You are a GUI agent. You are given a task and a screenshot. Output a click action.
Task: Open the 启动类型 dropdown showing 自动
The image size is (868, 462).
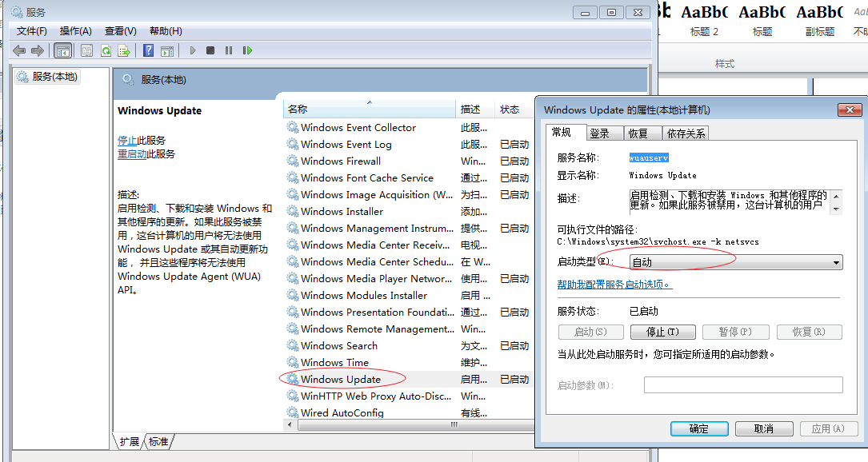click(736, 262)
